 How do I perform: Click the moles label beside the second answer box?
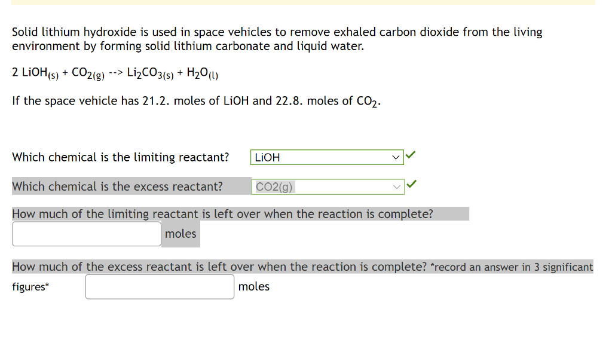(253, 286)
